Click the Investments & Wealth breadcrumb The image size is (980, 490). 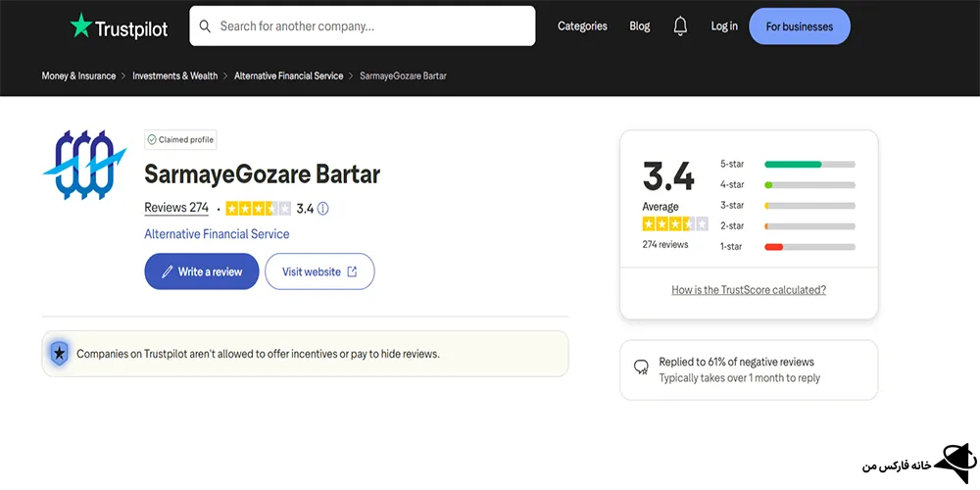click(x=175, y=75)
